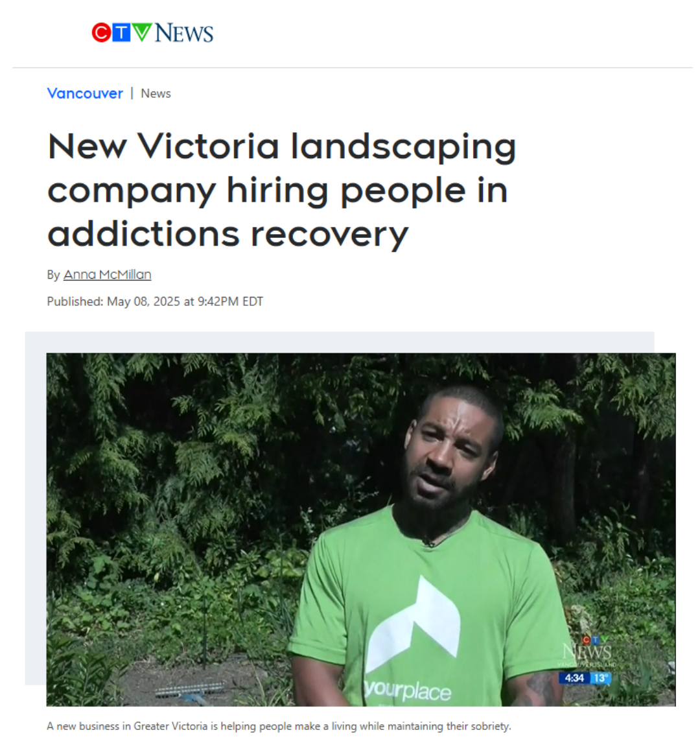This screenshot has height=752, width=700.
Task: Click the CTV News watermark in the video
Action: tap(587, 652)
